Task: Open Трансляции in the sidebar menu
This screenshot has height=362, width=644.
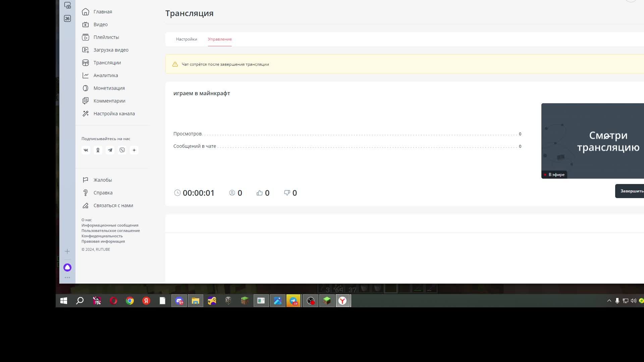Action: point(107,63)
